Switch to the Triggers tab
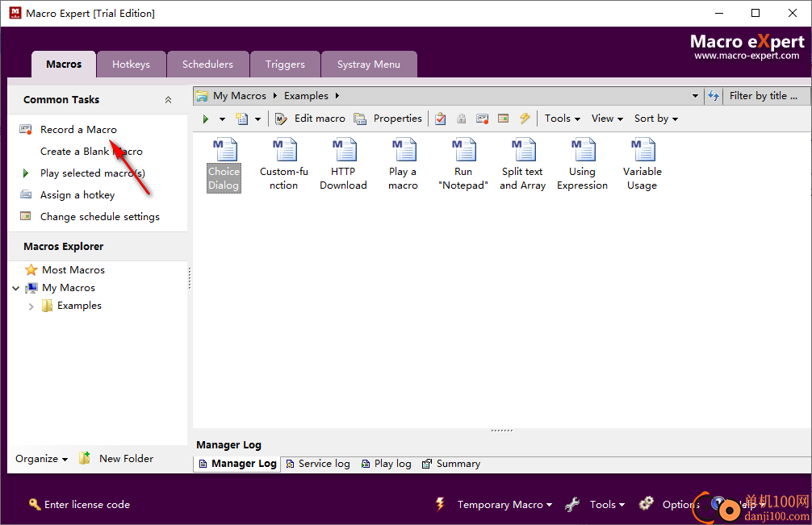812x525 pixels. point(285,65)
